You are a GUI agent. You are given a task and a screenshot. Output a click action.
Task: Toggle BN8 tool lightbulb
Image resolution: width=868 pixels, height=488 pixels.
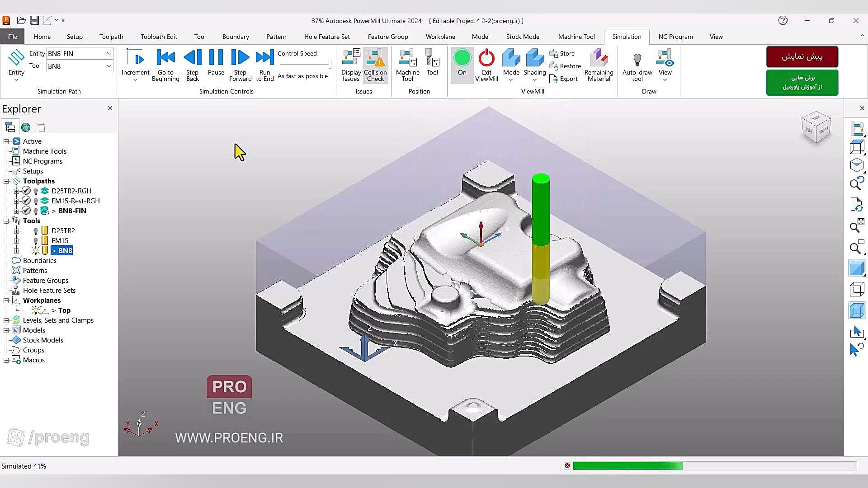point(36,251)
